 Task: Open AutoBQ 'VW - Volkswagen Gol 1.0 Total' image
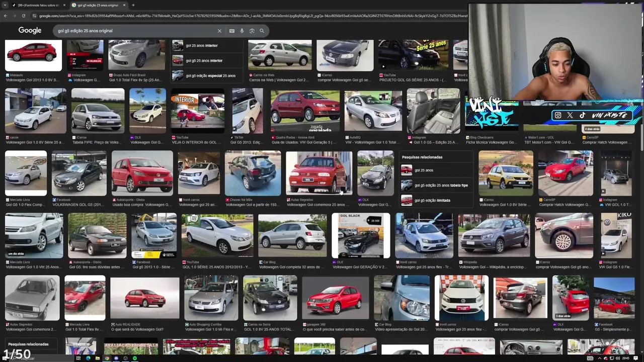coord(373,111)
